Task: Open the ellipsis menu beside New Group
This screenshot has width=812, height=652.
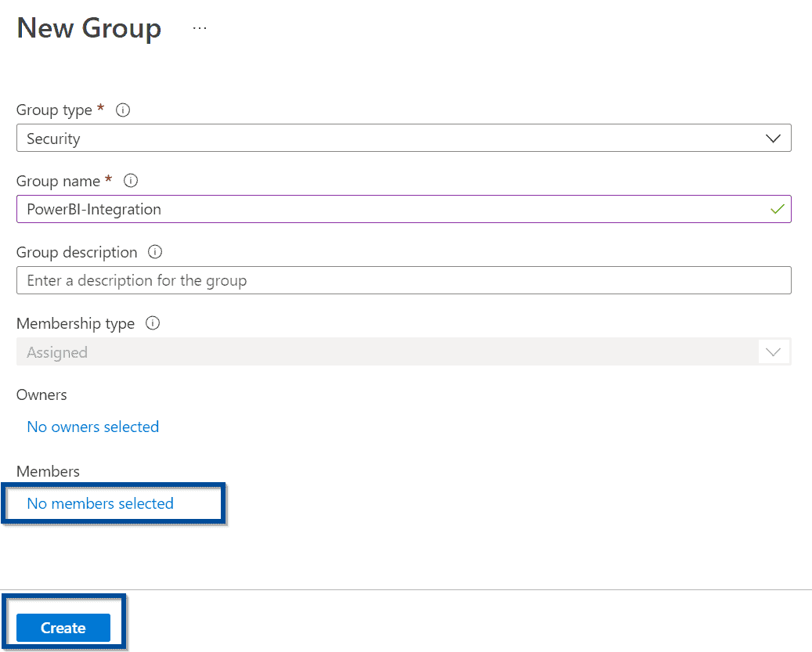Action: click(x=200, y=28)
